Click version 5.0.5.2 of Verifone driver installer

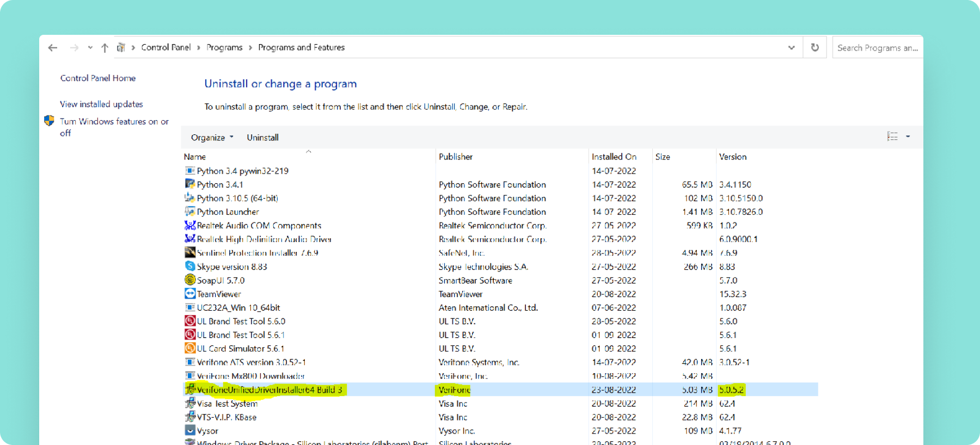[x=731, y=390]
